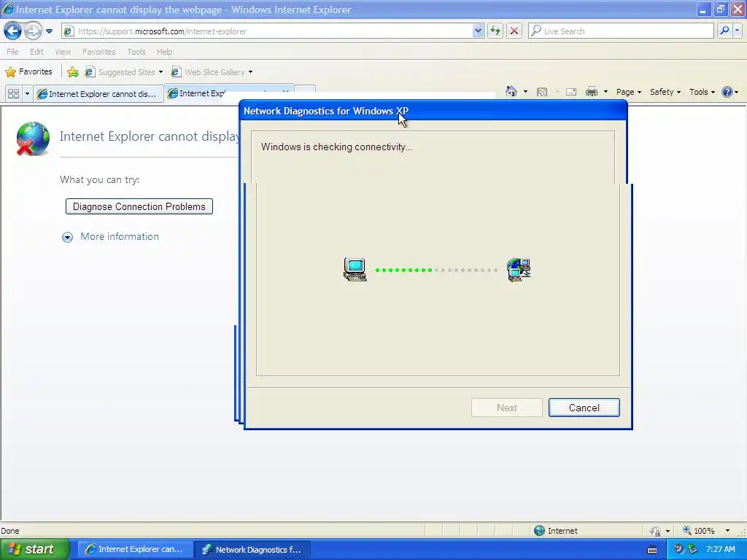Expand More information section
Screen dimensions: 747x560
(68, 237)
